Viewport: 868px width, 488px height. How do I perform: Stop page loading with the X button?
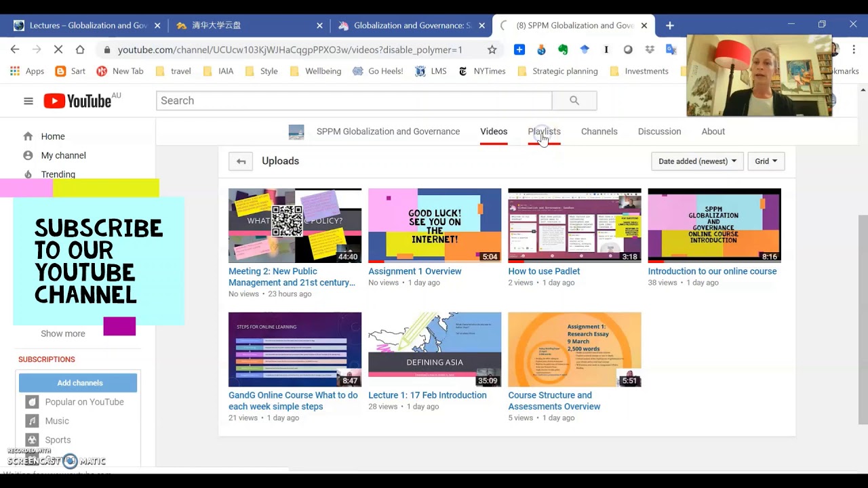coord(58,49)
